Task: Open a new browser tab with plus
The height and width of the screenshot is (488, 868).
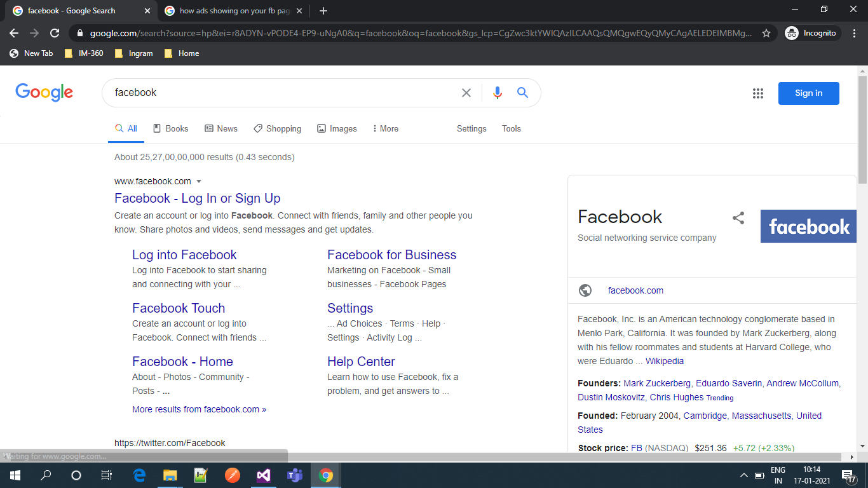Action: coord(323,11)
